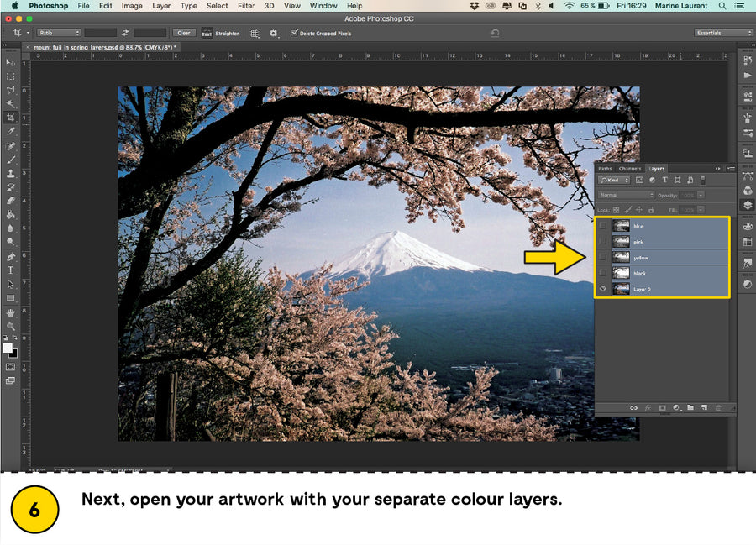Open the Essentials workspace dropdown
Viewport: 756px width, 545px height.
tap(723, 34)
